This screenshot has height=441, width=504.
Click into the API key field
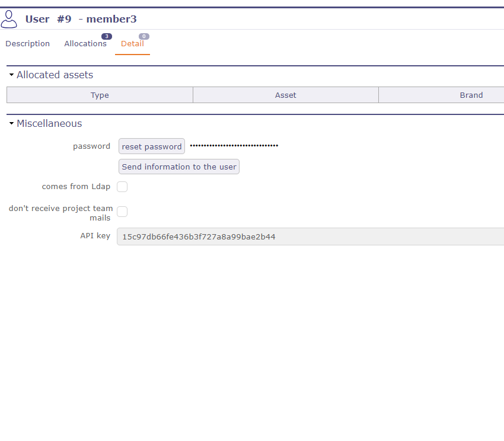pyautogui.click(x=308, y=237)
